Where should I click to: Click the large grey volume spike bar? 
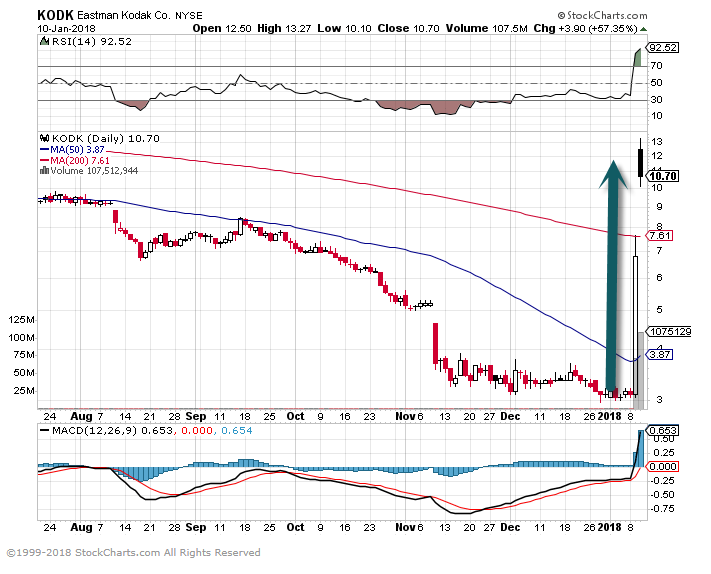[x=641, y=370]
